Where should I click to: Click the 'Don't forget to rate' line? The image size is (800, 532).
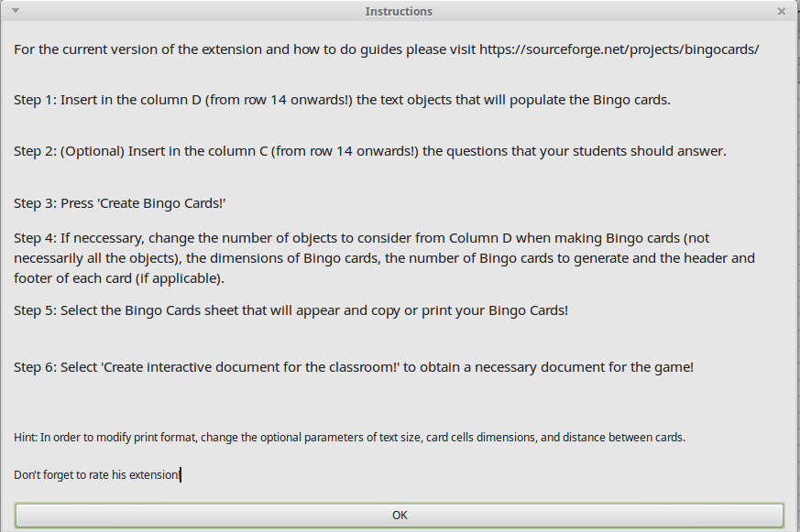click(97, 475)
